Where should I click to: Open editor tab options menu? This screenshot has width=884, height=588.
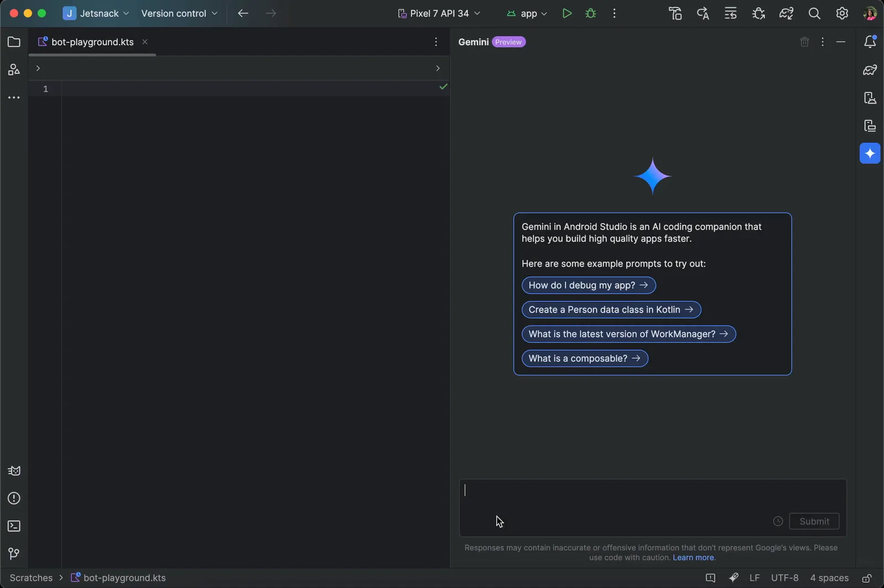click(x=436, y=42)
